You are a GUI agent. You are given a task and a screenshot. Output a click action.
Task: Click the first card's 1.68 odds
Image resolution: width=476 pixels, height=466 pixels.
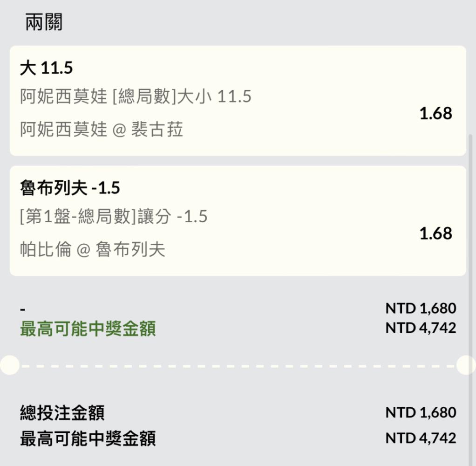click(x=435, y=113)
